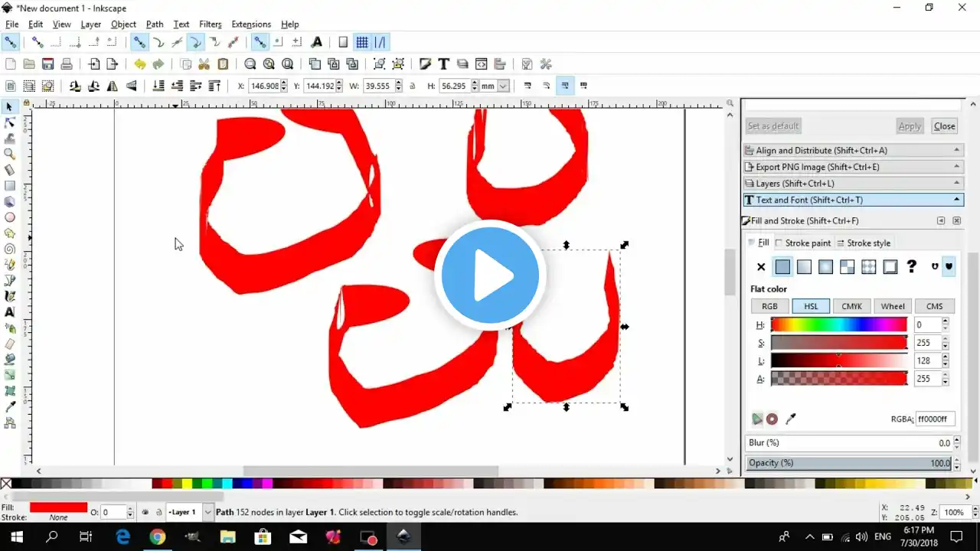Select the Wheel color mode

pyautogui.click(x=893, y=306)
